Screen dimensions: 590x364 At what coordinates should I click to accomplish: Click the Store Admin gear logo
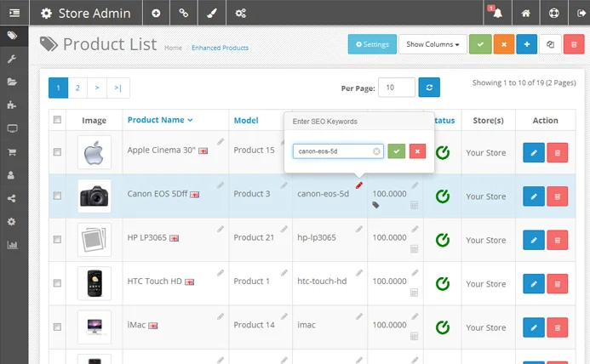[47, 14]
